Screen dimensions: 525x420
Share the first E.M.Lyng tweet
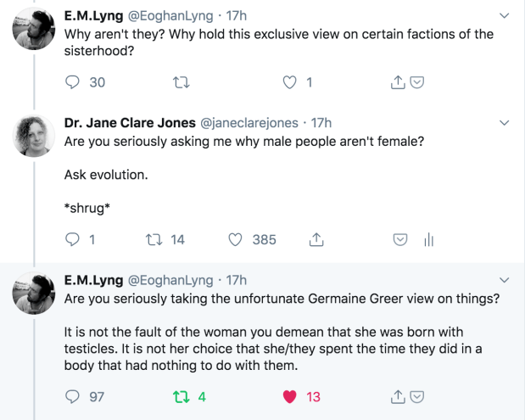tap(397, 82)
